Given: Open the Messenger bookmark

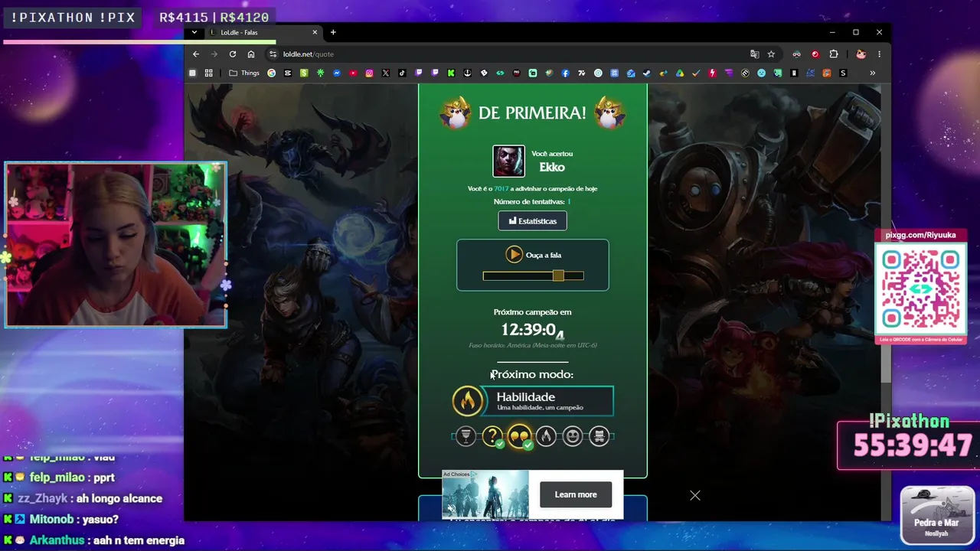Looking at the screenshot, I should pos(337,73).
